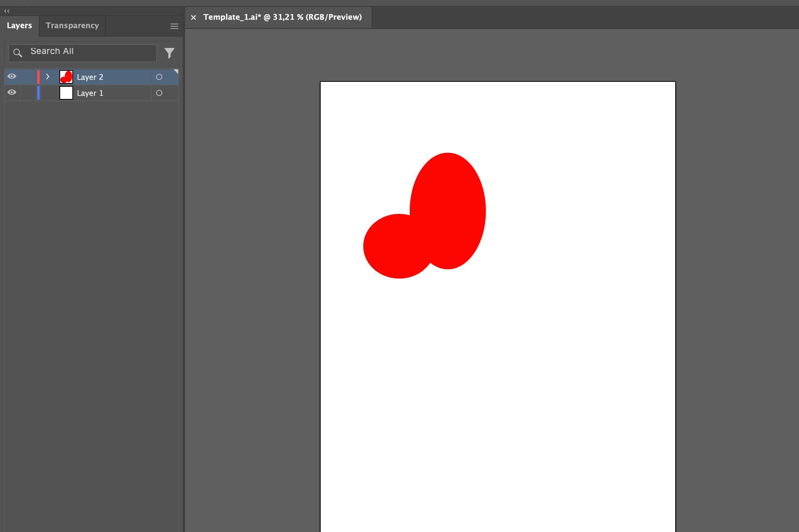Toggle Layer 1 visibility eye
799x532 pixels.
click(12, 92)
